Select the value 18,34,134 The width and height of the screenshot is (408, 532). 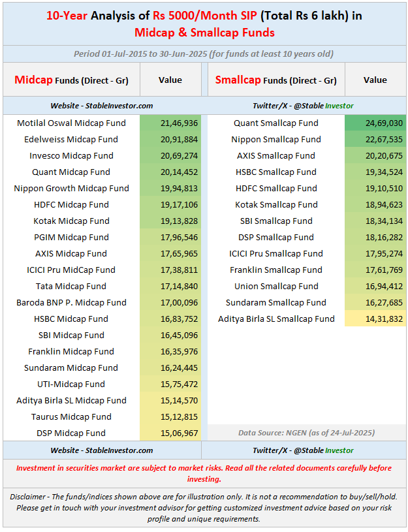[x=384, y=221]
